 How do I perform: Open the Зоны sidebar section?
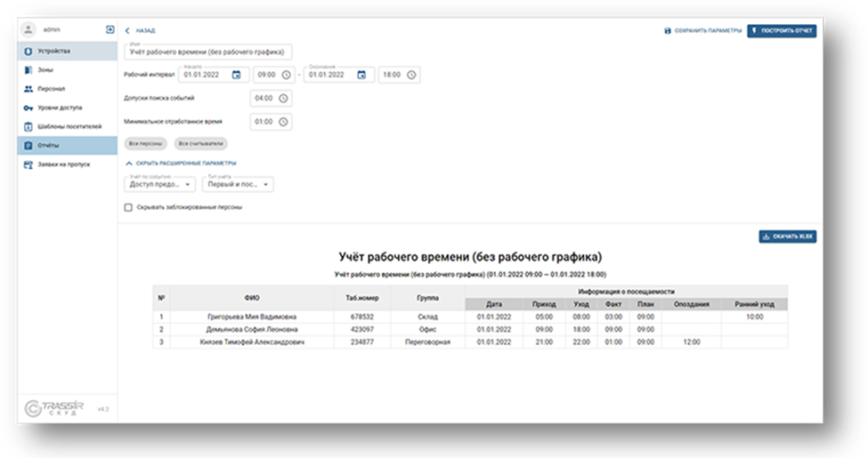(68, 70)
